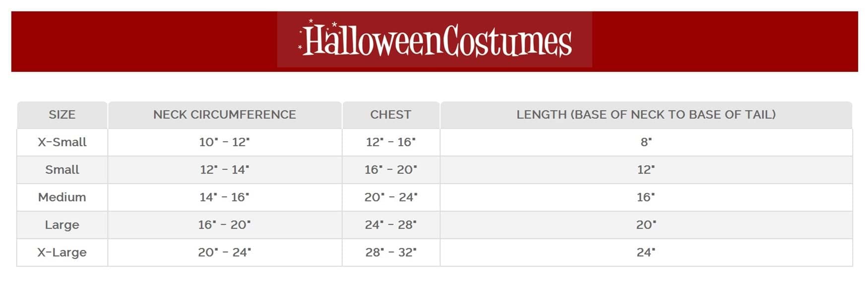Select the Medium size row label
868x283 pixels.
click(x=62, y=197)
